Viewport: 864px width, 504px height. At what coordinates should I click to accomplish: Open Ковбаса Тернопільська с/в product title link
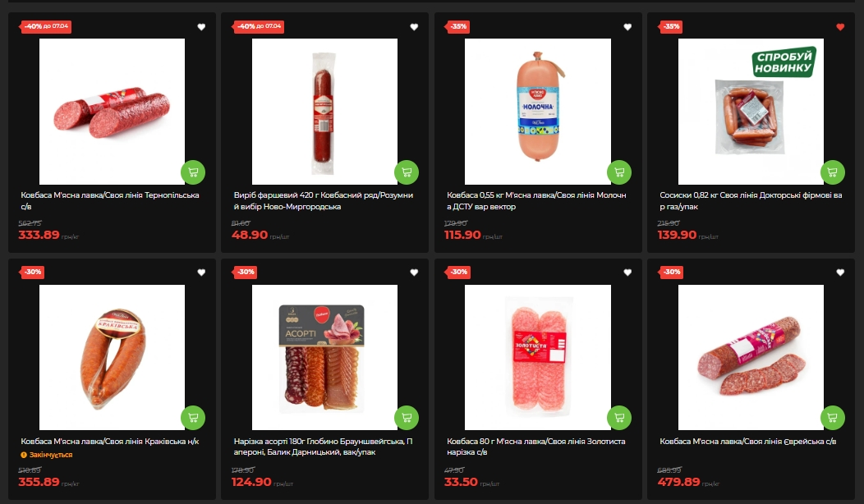(110, 200)
